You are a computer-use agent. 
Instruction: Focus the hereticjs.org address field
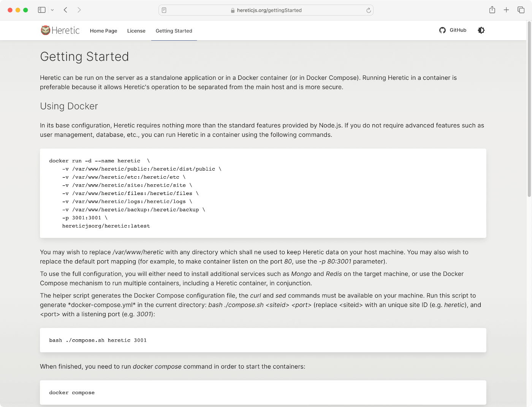(266, 10)
